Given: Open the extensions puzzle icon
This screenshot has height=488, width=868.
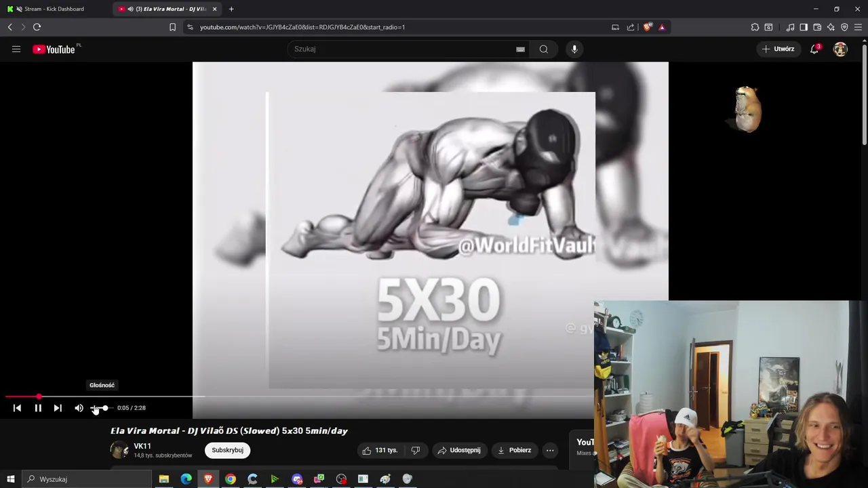Looking at the screenshot, I should pyautogui.click(x=755, y=27).
